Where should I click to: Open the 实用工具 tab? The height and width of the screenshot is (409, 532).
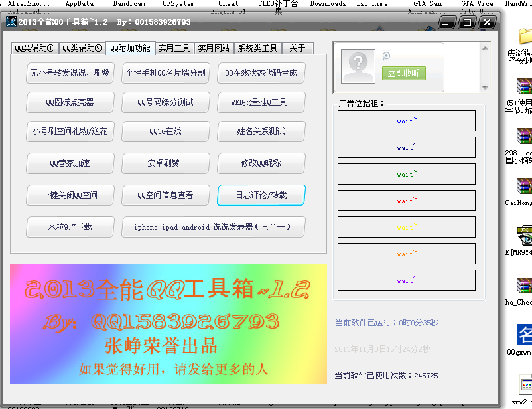174,48
